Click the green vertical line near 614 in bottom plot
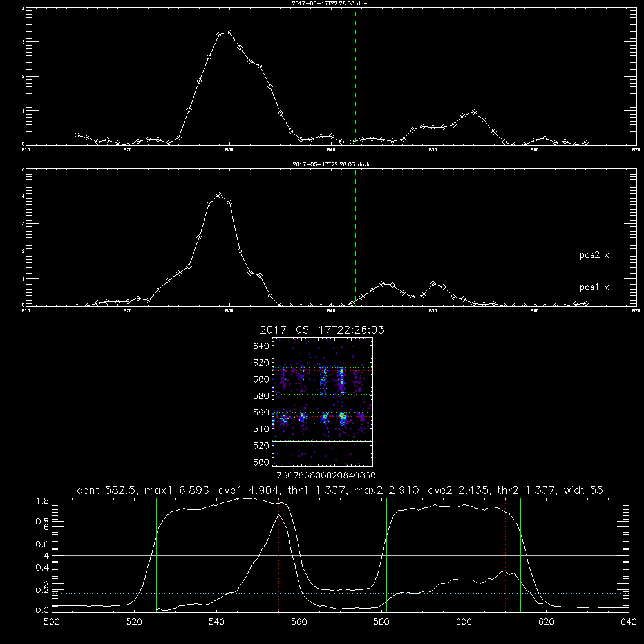Viewport: 644px width, 644px height. pyautogui.click(x=520, y=556)
